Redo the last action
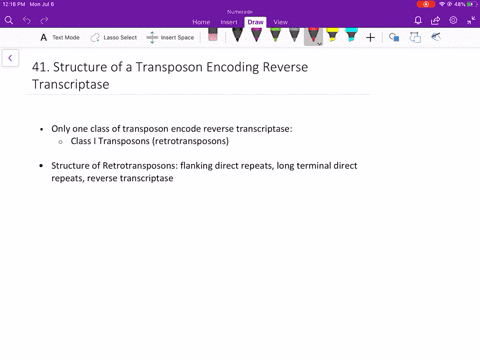 tap(44, 21)
